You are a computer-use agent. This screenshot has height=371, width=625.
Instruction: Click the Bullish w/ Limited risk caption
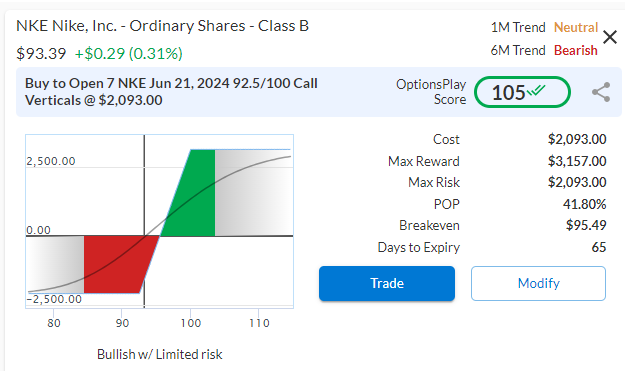pos(159,354)
